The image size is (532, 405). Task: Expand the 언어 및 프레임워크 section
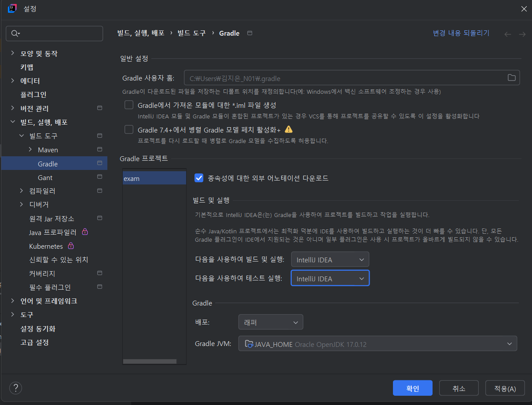pyautogui.click(x=12, y=301)
